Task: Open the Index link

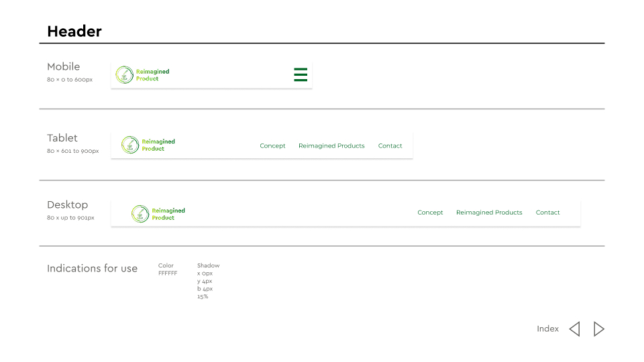Action: point(547,329)
